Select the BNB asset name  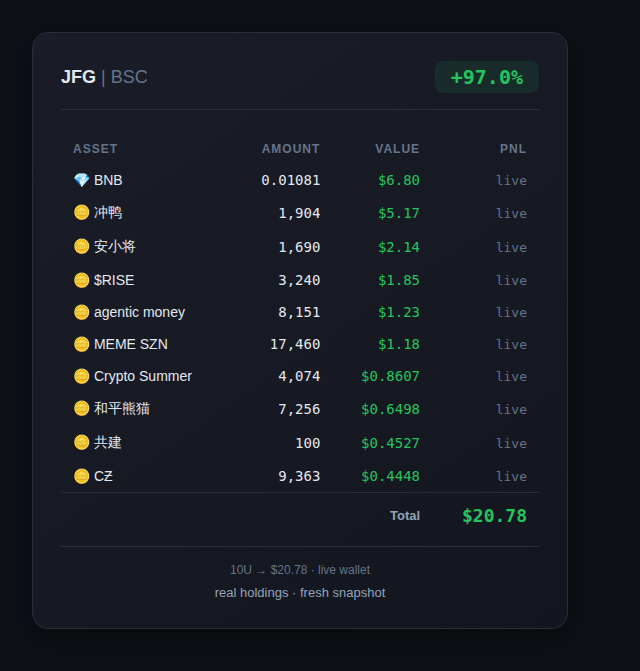(x=108, y=180)
